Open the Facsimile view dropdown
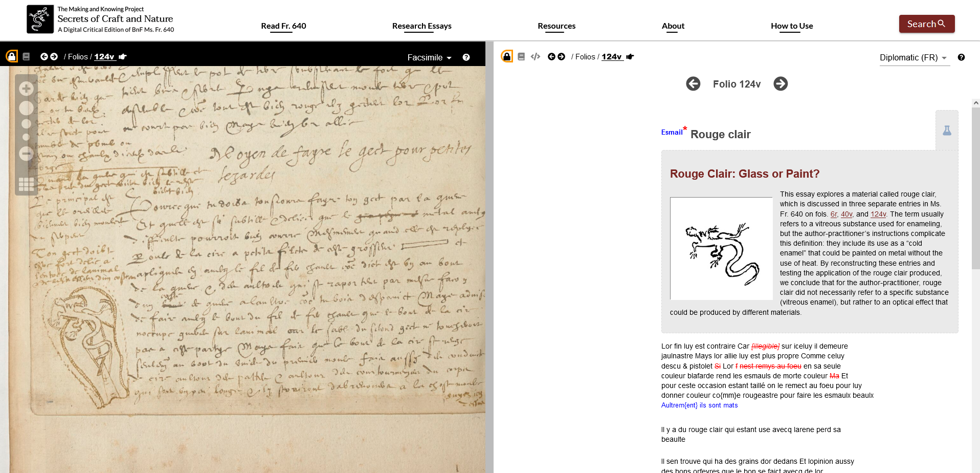The image size is (980, 473). tap(429, 57)
